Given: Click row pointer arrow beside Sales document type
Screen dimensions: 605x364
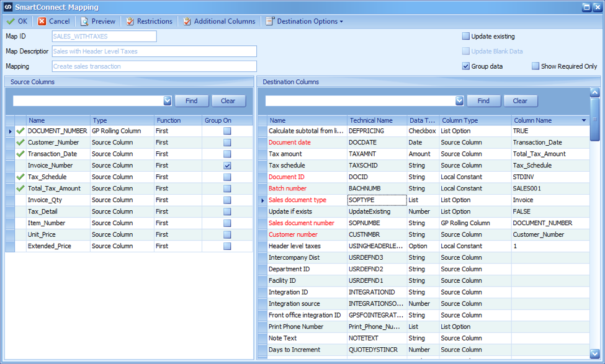Looking at the screenshot, I should (x=262, y=200).
